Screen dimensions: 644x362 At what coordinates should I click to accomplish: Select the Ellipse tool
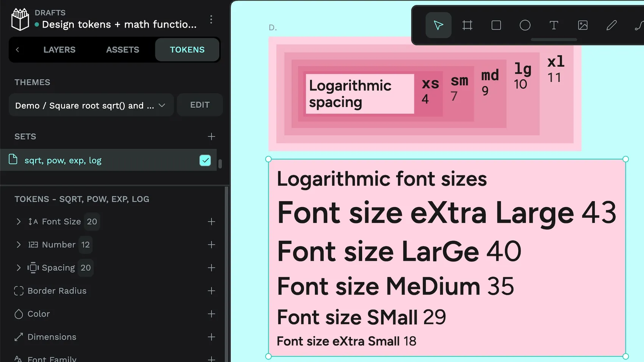(x=525, y=25)
